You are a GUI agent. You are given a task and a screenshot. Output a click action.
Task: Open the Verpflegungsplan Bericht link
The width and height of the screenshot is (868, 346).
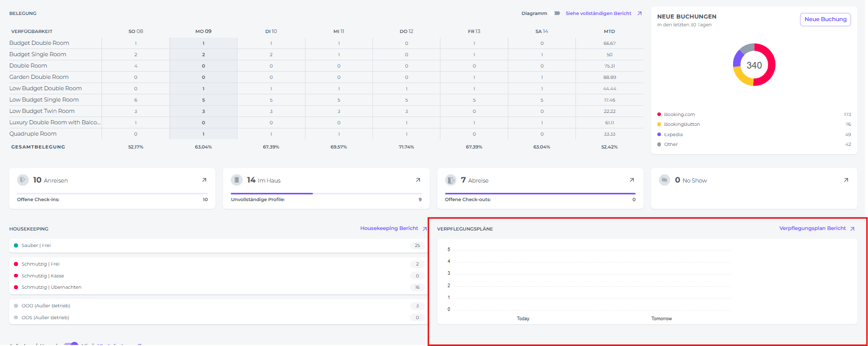point(812,228)
